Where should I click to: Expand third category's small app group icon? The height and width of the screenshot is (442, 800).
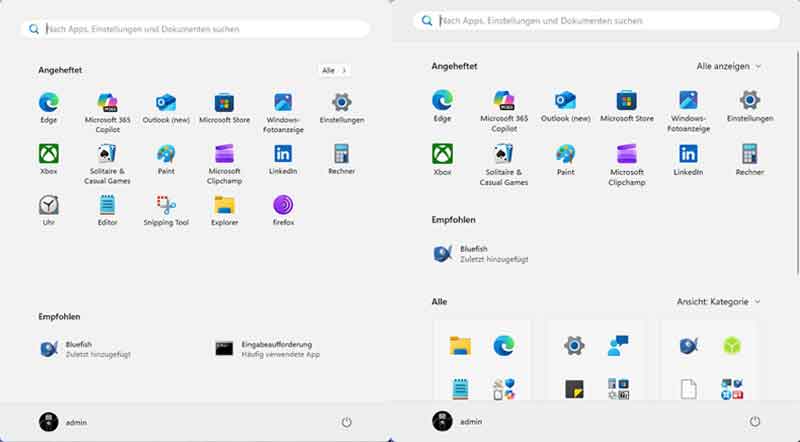[x=732, y=389]
